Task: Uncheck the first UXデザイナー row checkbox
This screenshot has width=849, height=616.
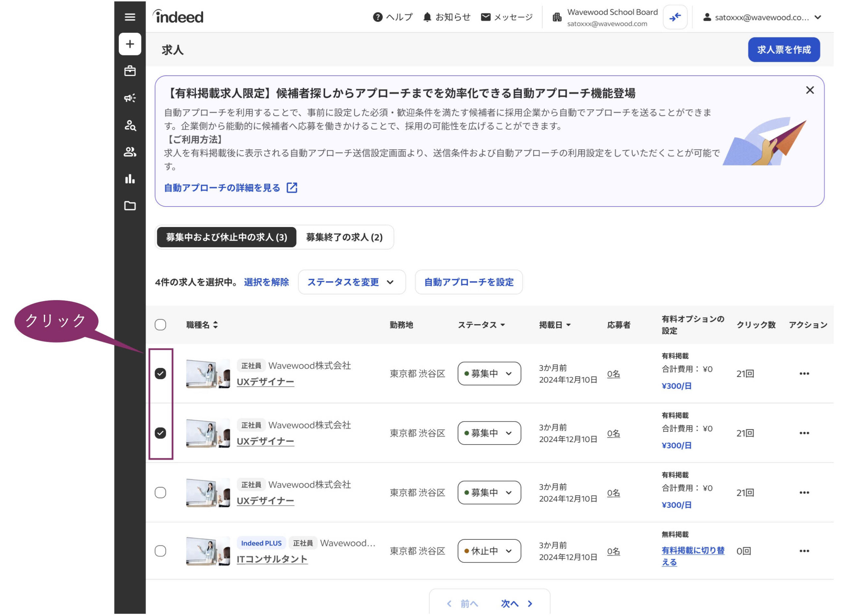Action: [x=161, y=373]
